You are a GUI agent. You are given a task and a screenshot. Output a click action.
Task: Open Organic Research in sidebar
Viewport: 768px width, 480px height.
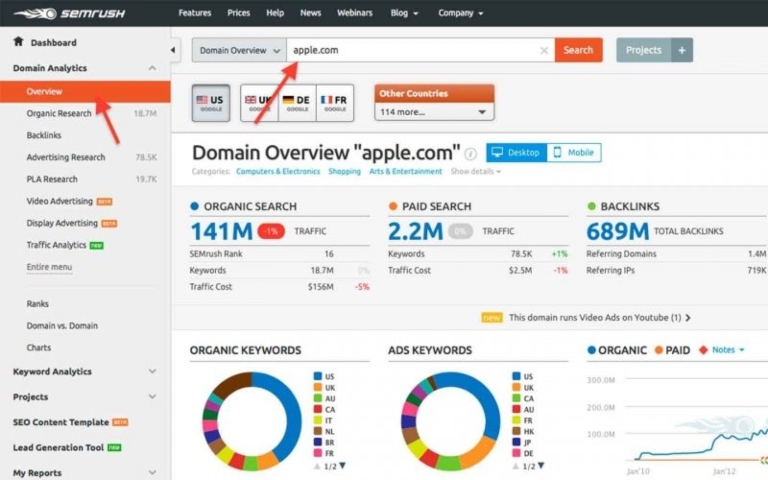[59, 113]
